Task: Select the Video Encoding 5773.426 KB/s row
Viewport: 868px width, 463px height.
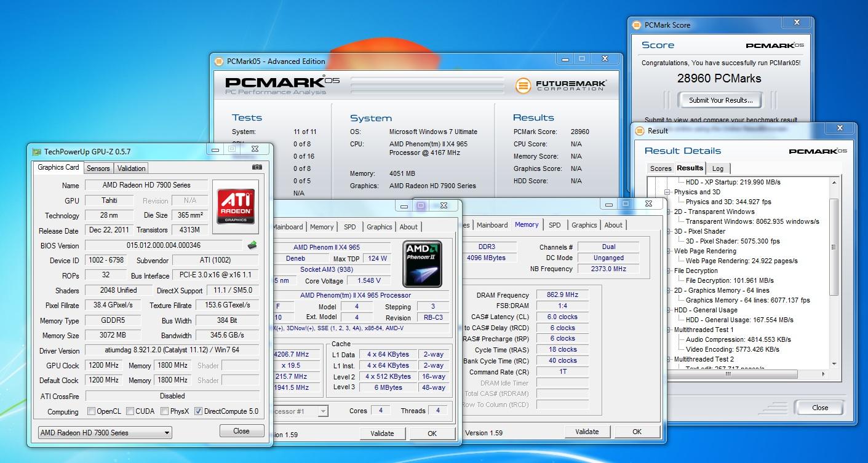Action: (733, 349)
